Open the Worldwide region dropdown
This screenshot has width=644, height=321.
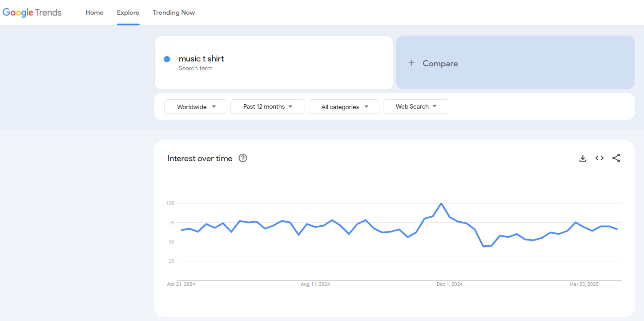196,106
